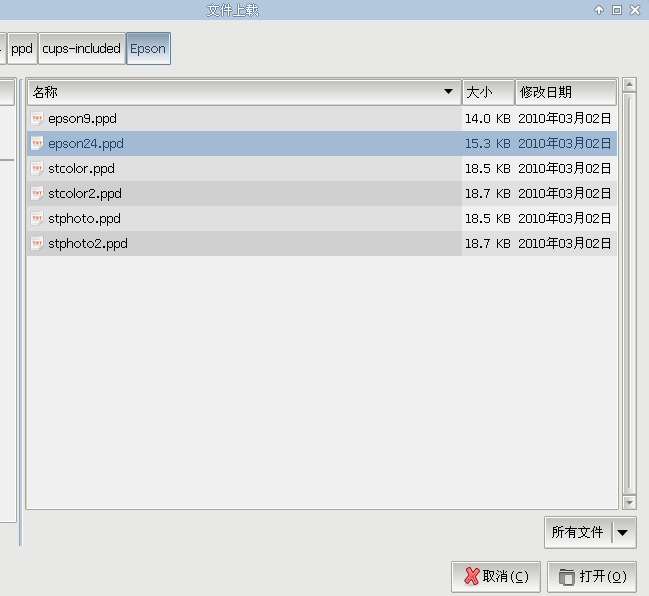
Task: Click the 取消(C) cancel button
Action: pyautogui.click(x=496, y=577)
